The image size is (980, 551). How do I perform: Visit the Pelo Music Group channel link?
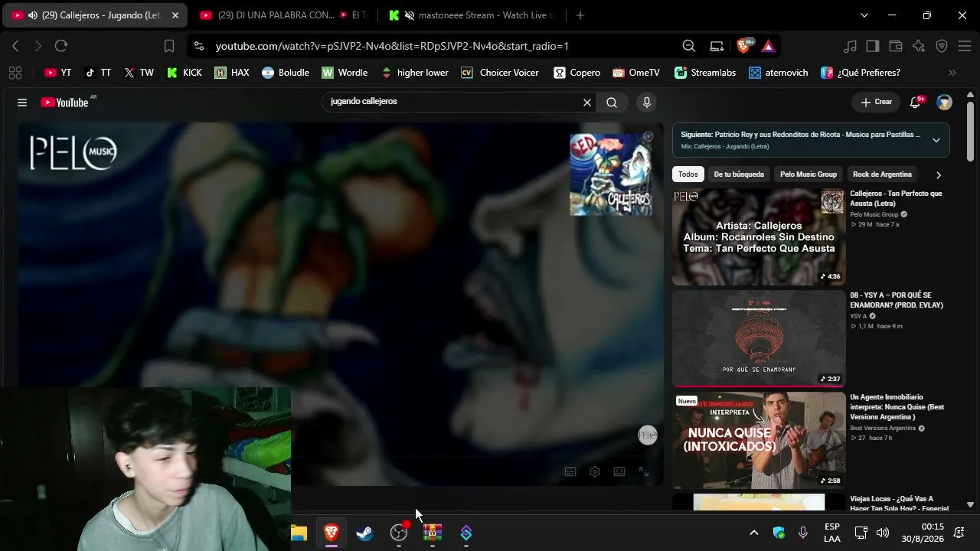(x=874, y=214)
